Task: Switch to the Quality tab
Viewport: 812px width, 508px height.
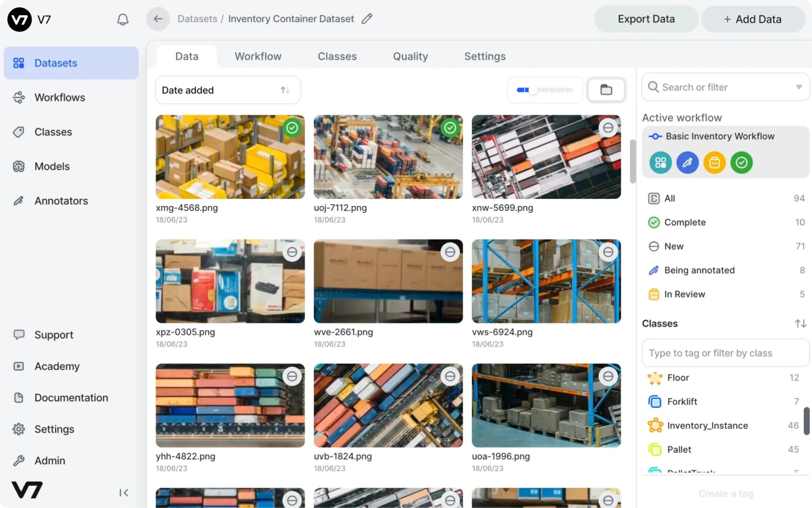Action: (410, 56)
